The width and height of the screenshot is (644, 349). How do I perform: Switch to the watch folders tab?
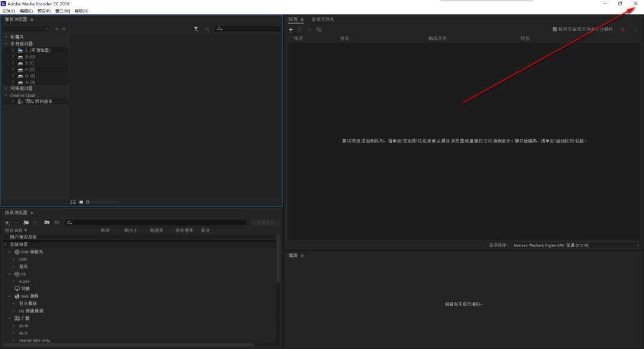322,19
